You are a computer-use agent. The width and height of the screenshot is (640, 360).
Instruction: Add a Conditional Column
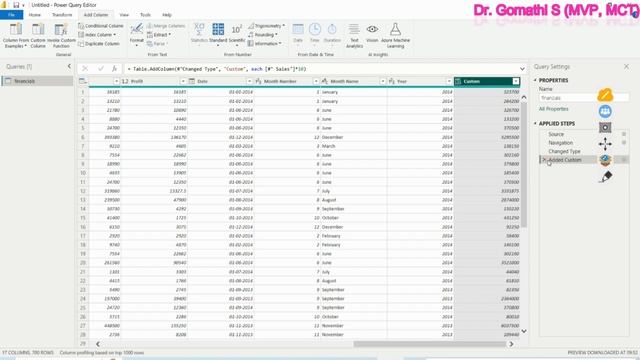coord(100,26)
